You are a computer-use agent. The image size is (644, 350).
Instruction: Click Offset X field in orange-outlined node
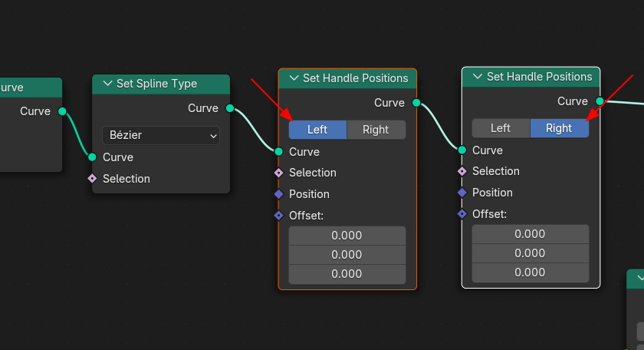tap(347, 236)
